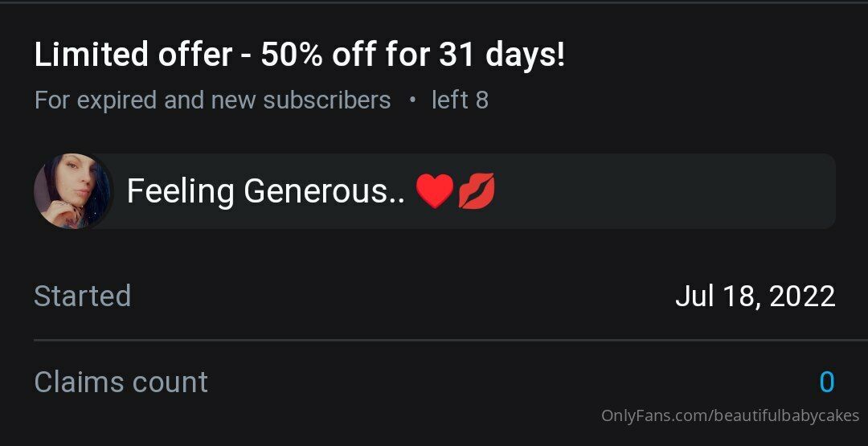Click the OnlyFans.com/beautifulbabycakes watermark link
Viewport: 868px width, 446px height.
pyautogui.click(x=730, y=415)
